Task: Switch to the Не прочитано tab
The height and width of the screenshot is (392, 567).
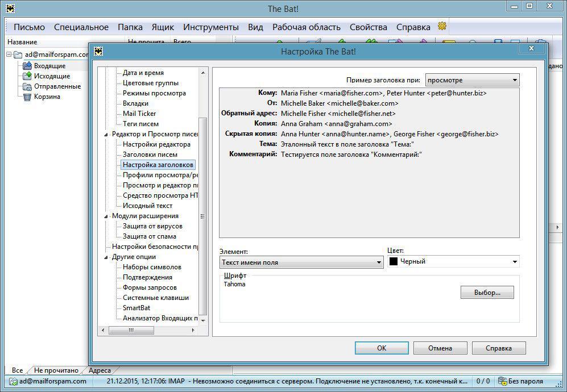Action: (x=56, y=370)
